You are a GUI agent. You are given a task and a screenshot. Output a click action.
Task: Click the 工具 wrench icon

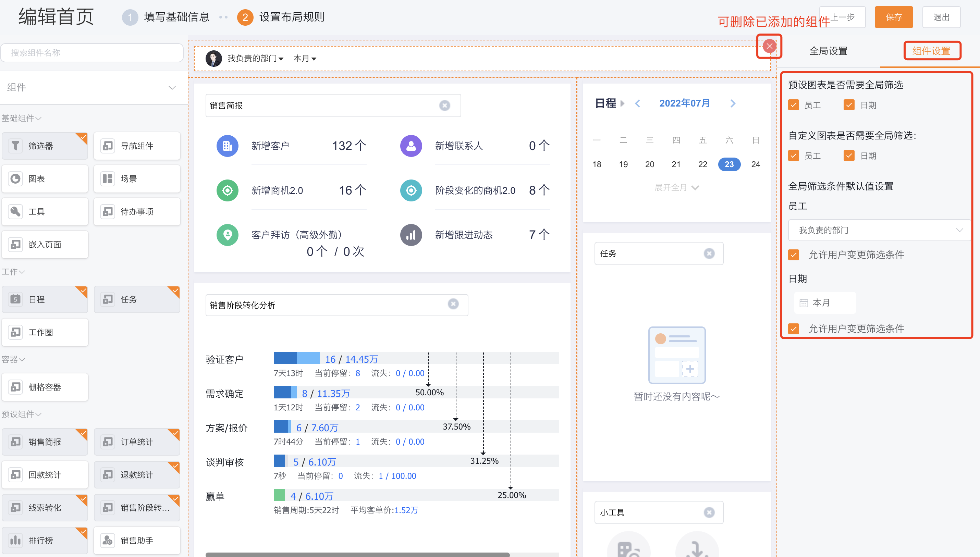pos(15,211)
